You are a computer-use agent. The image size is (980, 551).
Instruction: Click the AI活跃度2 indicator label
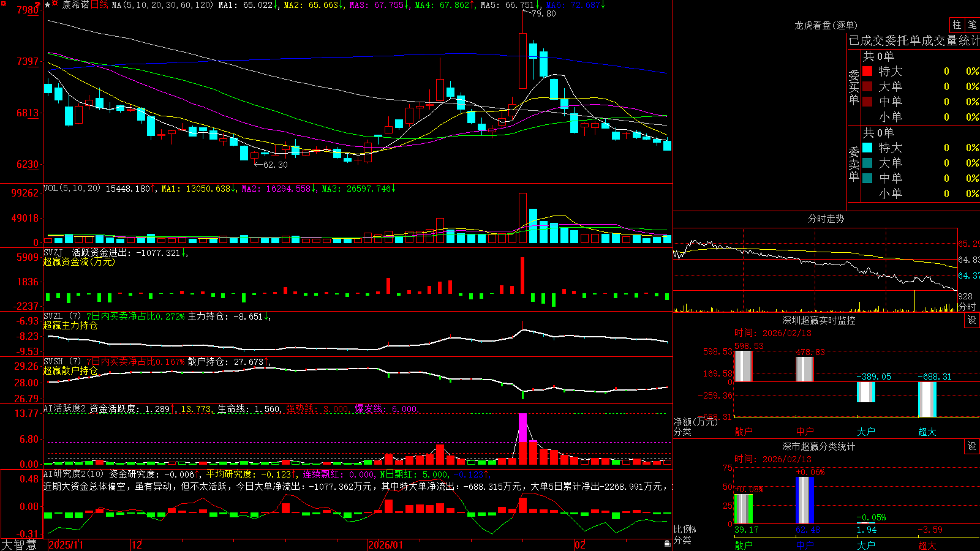coord(64,408)
